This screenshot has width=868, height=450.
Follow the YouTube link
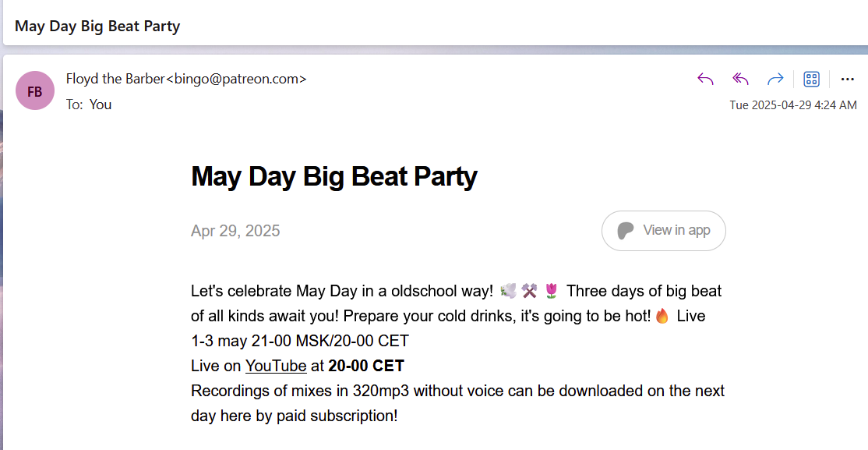click(x=276, y=366)
